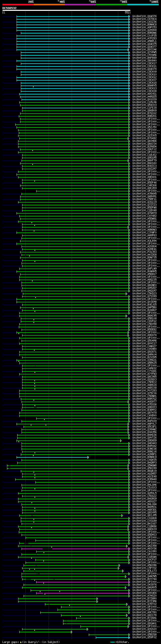Click the green ~80% identity legend segment

tap(112, 5)
